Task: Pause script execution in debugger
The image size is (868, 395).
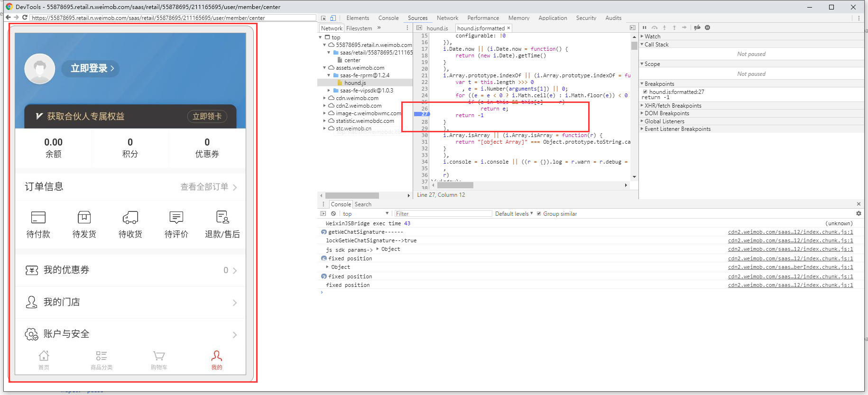Action: pyautogui.click(x=644, y=28)
